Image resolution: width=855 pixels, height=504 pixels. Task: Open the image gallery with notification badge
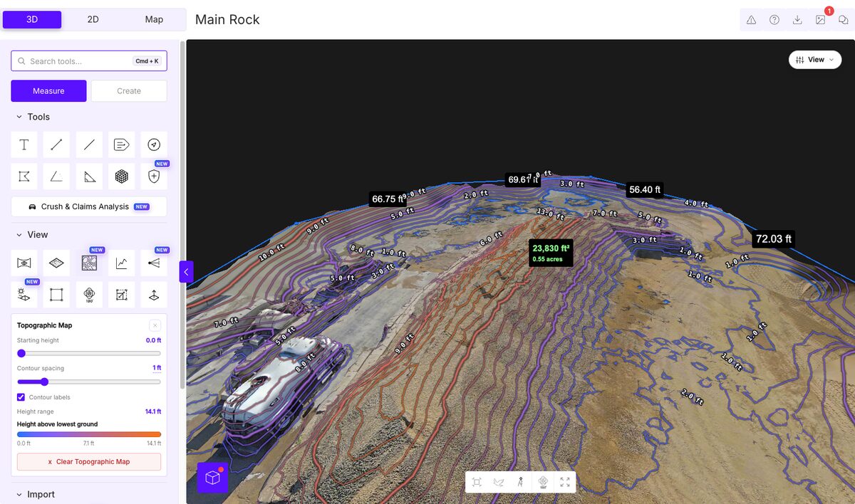point(821,20)
